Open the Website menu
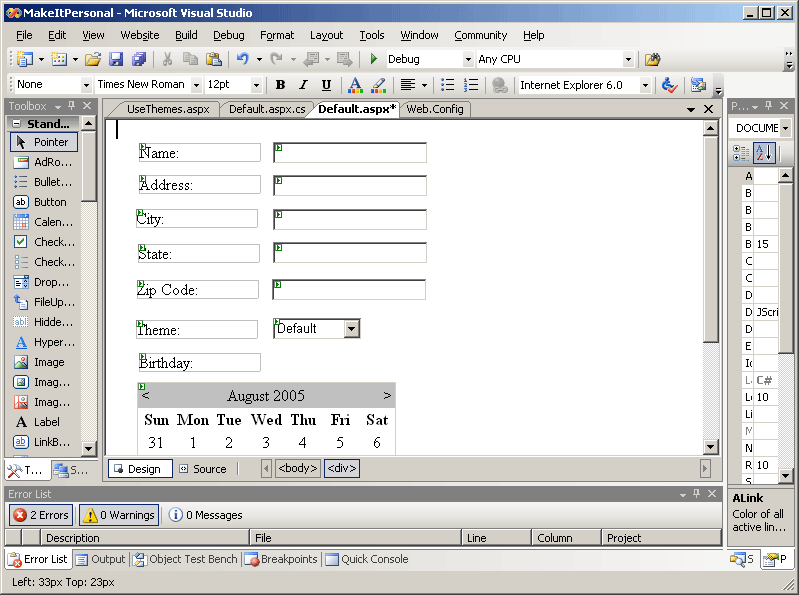This screenshot has height=595, width=799. coord(139,35)
